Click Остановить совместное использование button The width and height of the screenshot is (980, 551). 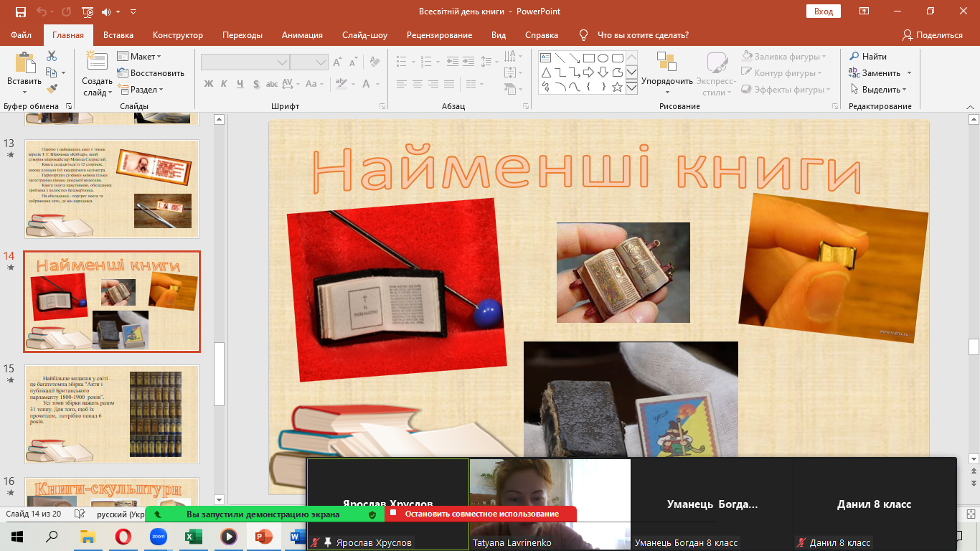point(481,514)
